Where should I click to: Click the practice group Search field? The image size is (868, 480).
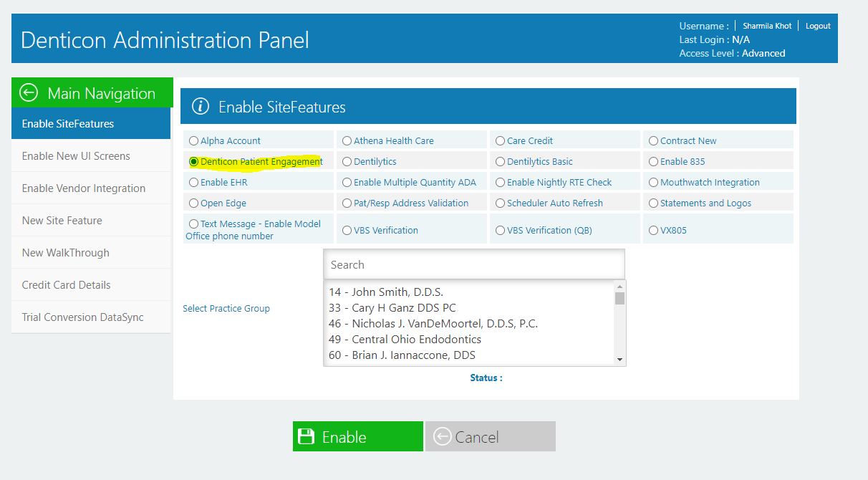(x=474, y=264)
